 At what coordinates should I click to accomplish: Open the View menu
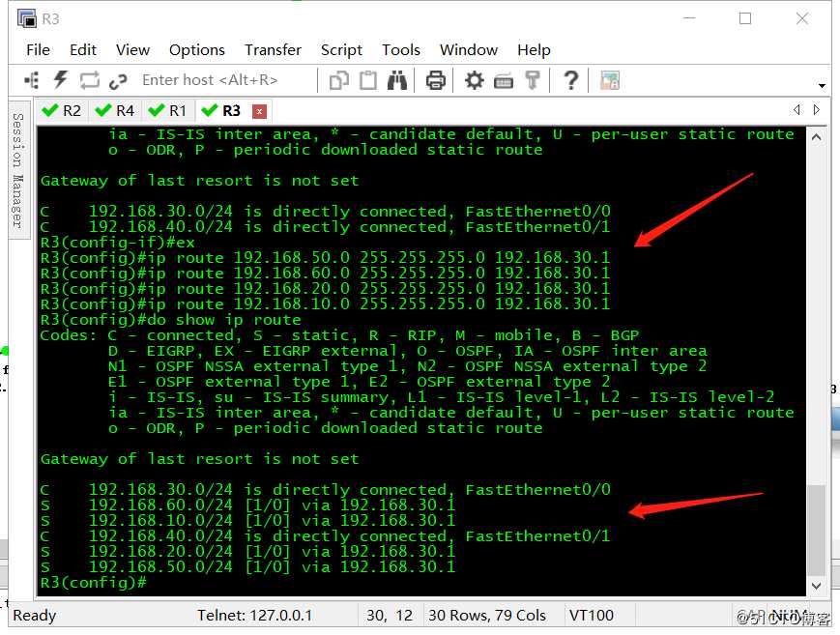132,50
